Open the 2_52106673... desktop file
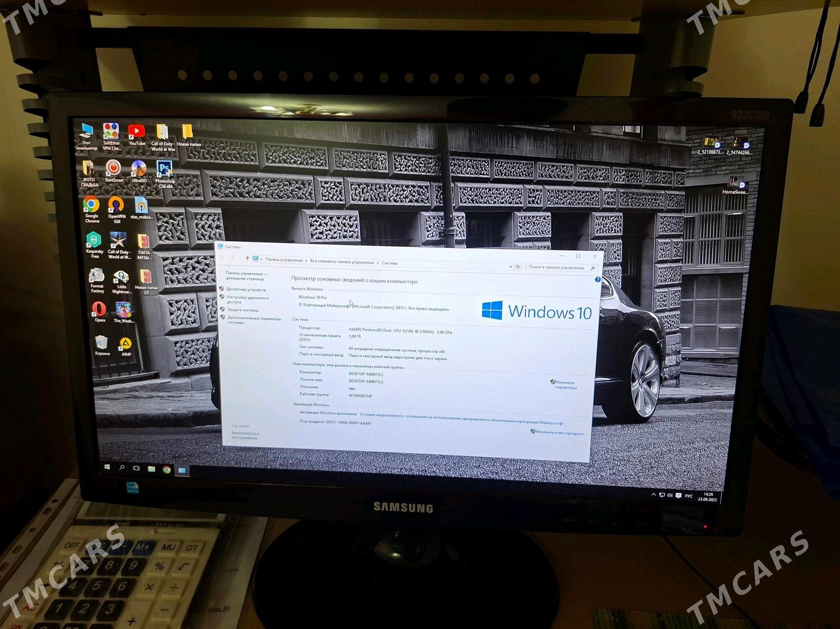The height and width of the screenshot is (629, 840). (710, 146)
